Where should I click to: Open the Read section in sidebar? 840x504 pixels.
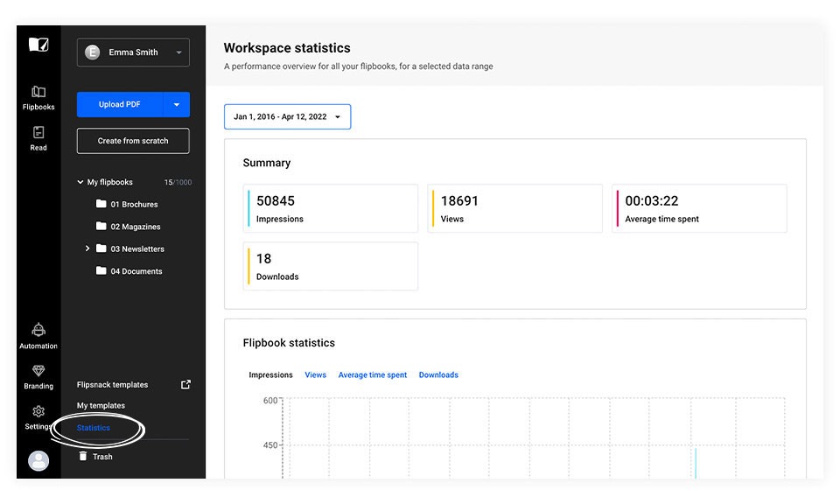pos(38,139)
